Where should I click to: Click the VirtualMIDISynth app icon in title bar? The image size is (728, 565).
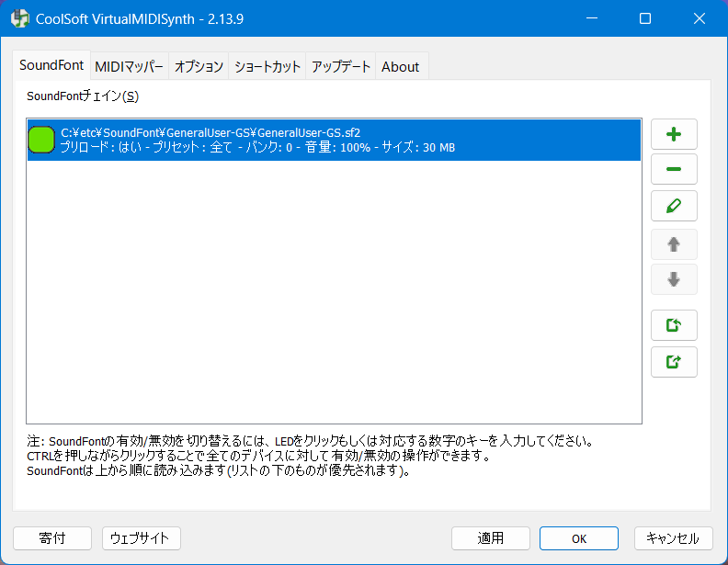(x=20, y=18)
